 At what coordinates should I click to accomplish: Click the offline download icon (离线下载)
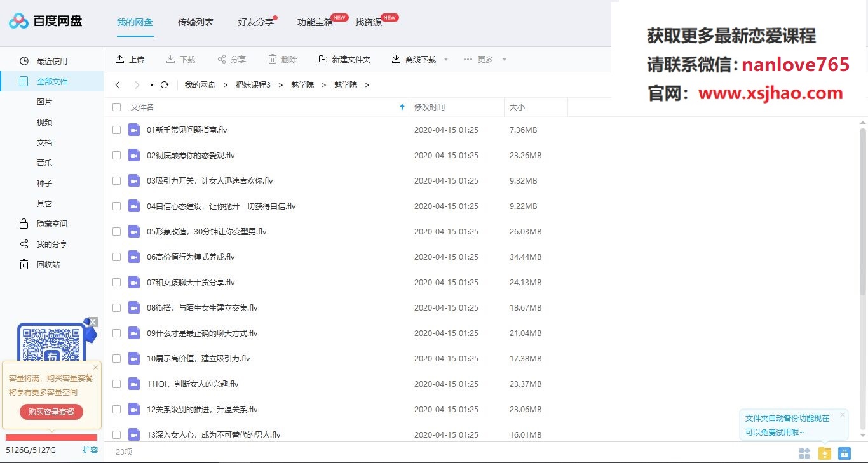396,59
